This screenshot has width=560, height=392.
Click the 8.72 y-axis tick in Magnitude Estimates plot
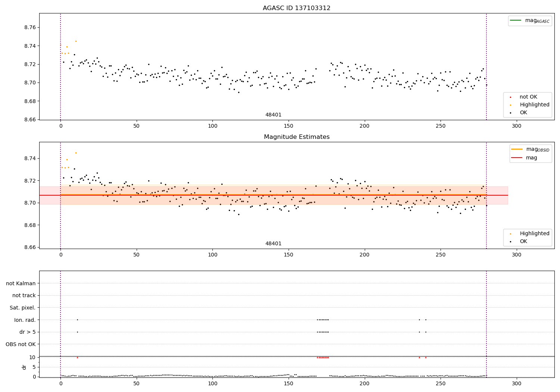[x=29, y=181]
